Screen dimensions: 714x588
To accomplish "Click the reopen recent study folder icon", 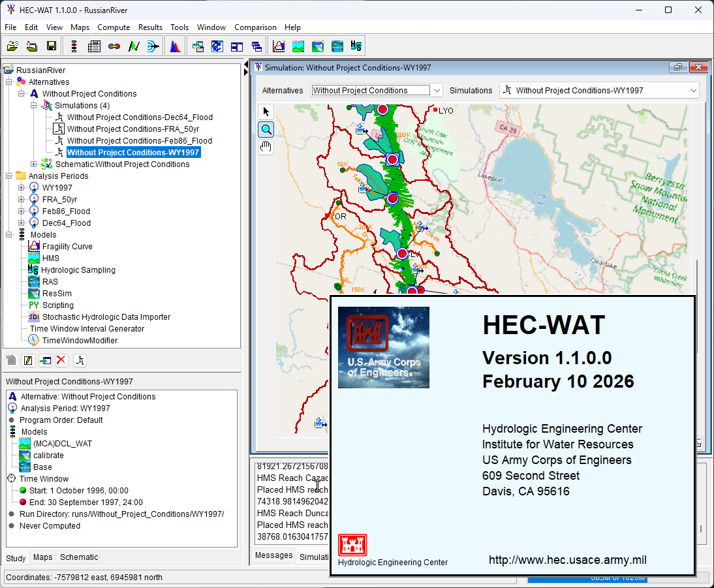I will [32, 46].
